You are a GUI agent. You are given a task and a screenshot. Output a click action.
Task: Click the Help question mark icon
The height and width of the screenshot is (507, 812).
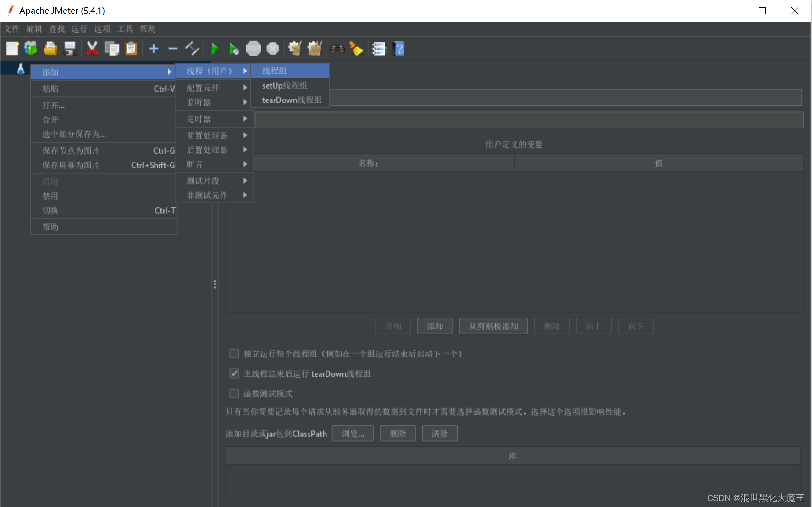point(399,48)
